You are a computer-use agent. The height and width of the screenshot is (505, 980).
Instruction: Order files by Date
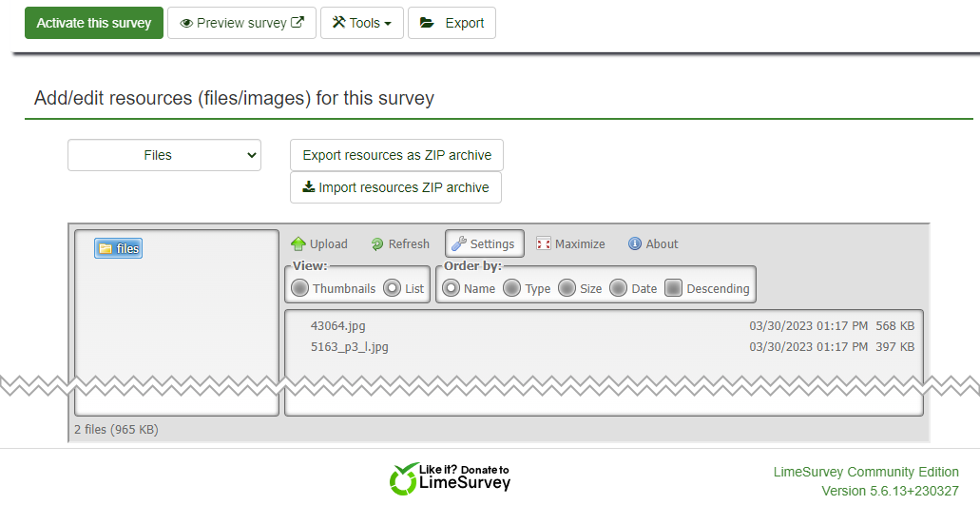click(x=619, y=288)
